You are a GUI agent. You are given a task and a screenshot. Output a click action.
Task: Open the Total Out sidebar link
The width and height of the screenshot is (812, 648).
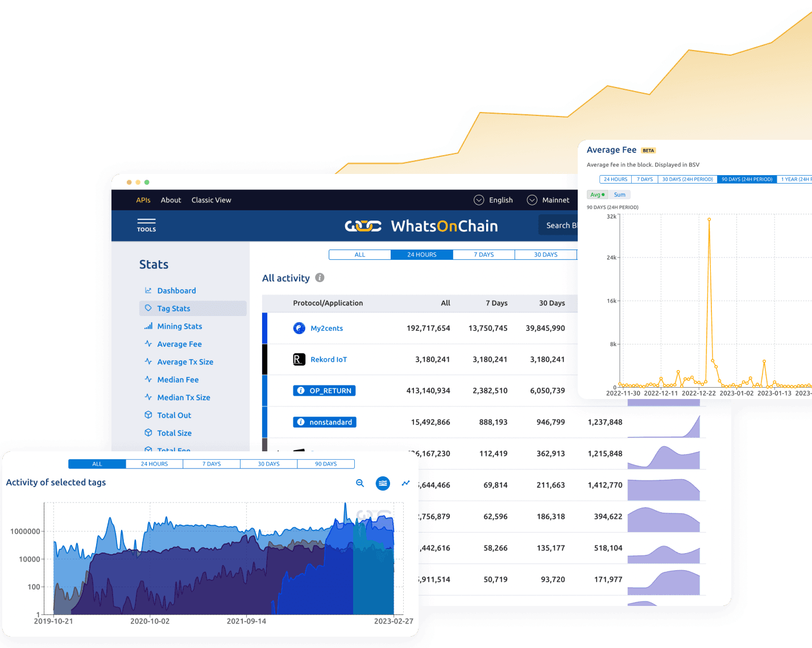point(174,415)
